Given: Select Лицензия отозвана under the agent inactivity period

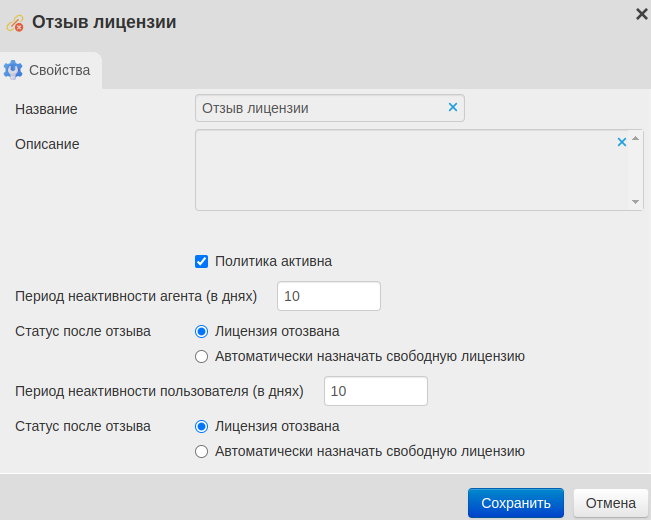Looking at the screenshot, I should click(x=201, y=331).
